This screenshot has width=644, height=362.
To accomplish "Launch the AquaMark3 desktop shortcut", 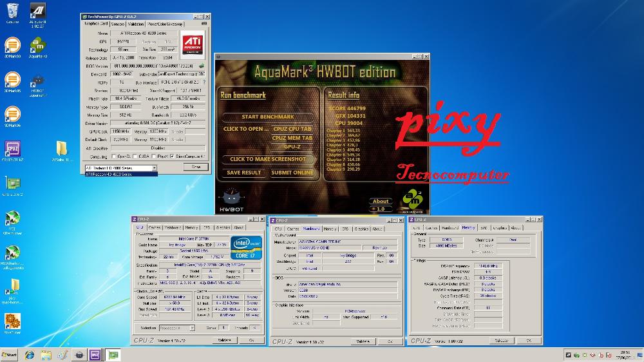I will click(x=37, y=46).
